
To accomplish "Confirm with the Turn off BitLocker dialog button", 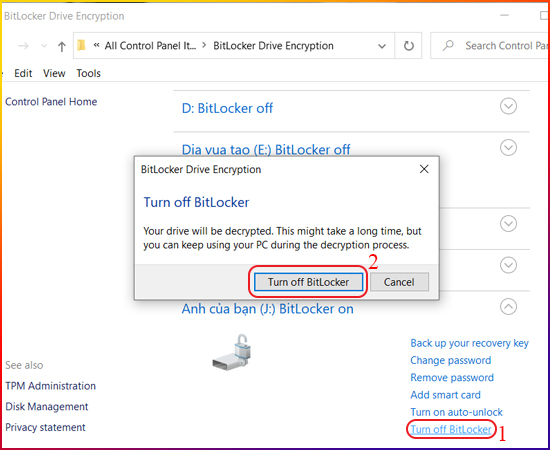I will [308, 282].
